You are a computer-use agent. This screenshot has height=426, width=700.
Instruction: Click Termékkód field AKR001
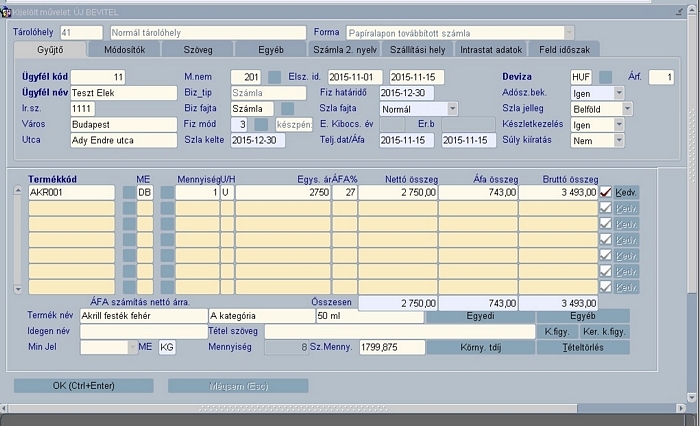tap(71, 192)
